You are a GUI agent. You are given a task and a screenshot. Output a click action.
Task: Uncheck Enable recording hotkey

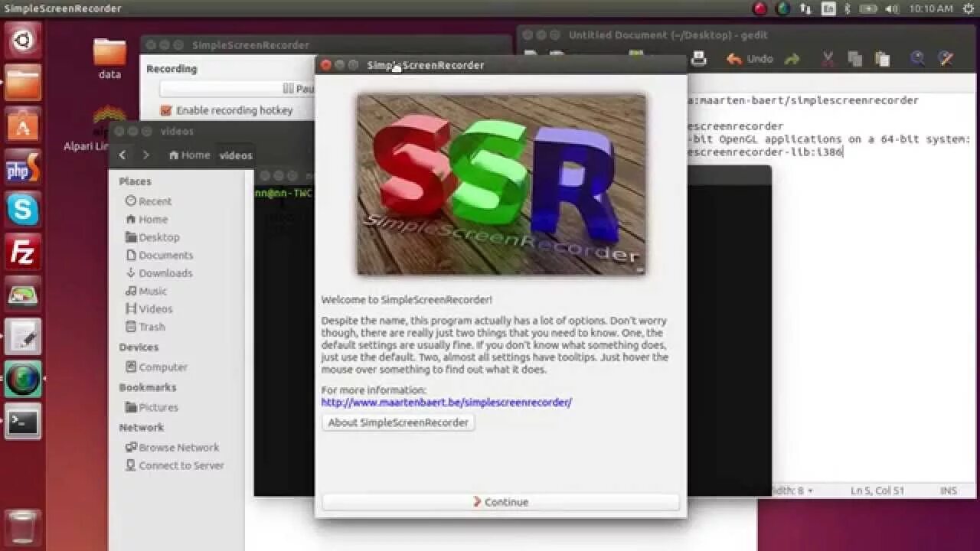point(165,110)
